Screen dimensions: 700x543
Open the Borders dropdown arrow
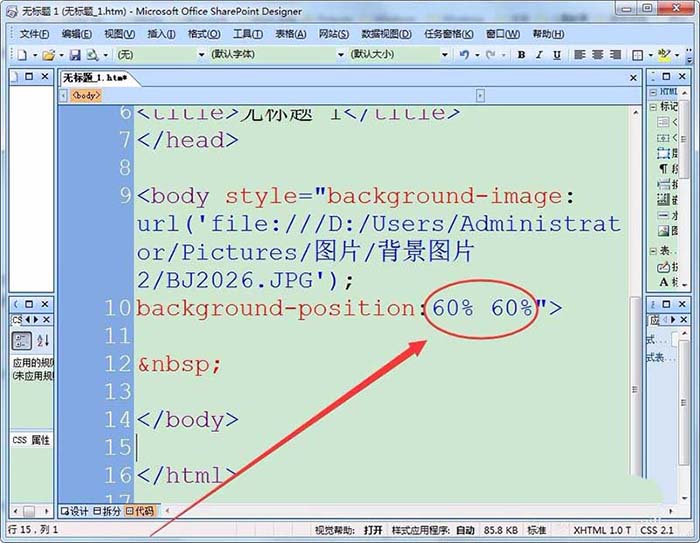click(650, 55)
